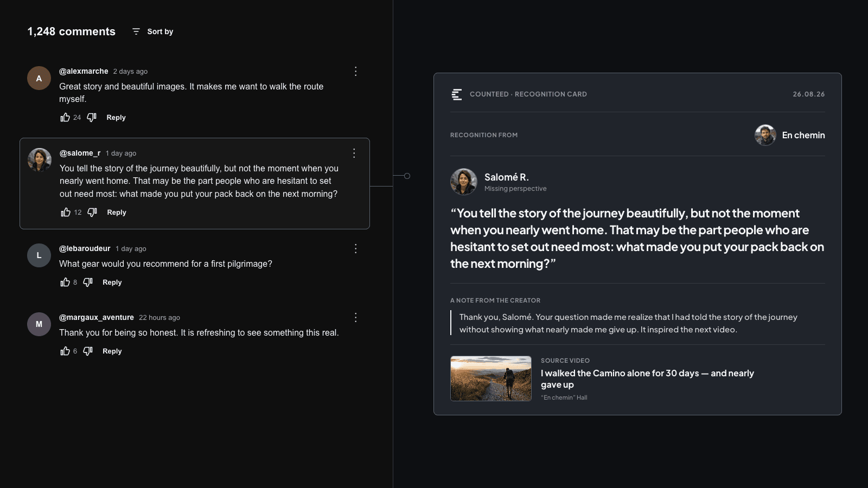Open options menu for @alexmarche comment
This screenshot has width=868, height=488.
(x=355, y=71)
